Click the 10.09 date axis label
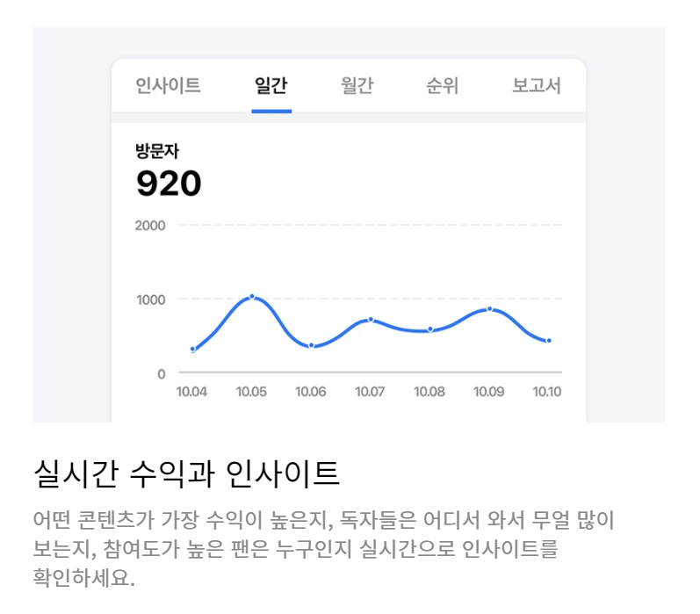The image size is (700, 614). pos(489,392)
